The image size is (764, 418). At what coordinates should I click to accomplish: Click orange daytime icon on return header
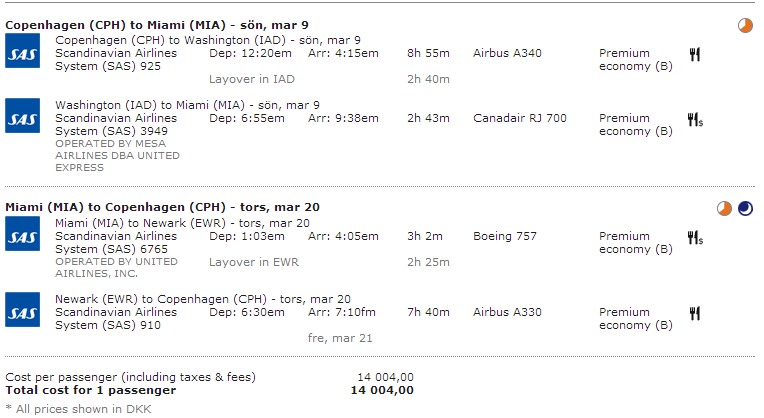(x=724, y=209)
